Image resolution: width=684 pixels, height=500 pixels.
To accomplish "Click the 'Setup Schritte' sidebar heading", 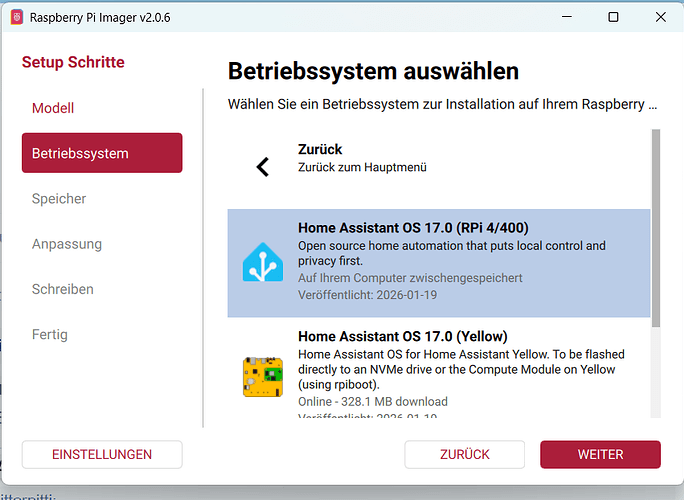I will pyautogui.click(x=73, y=62).
